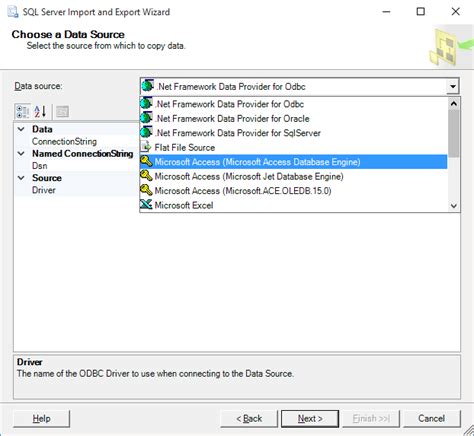Choose Flat File Source from the list
Screen dimensions: 474x436
click(x=293, y=147)
